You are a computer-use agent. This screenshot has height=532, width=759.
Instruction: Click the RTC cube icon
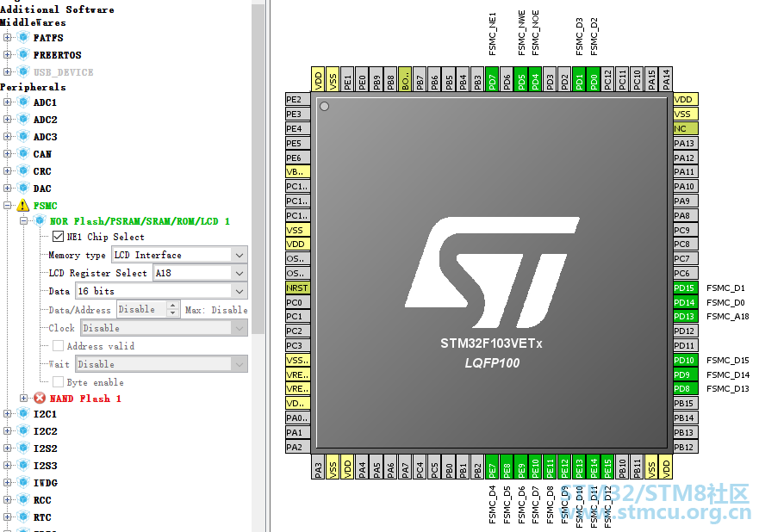click(x=22, y=517)
